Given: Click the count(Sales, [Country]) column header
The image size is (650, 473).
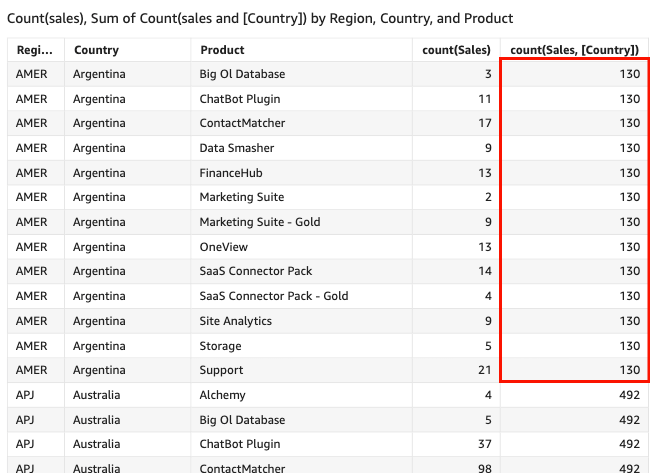Looking at the screenshot, I should click(x=575, y=50).
